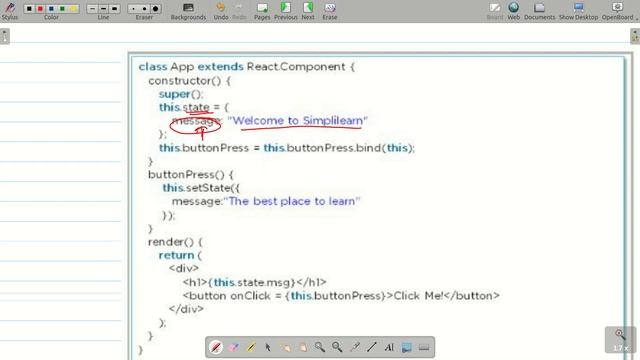Expand the right side panel handle
Screen dimensions: 640x360
(635, 36)
